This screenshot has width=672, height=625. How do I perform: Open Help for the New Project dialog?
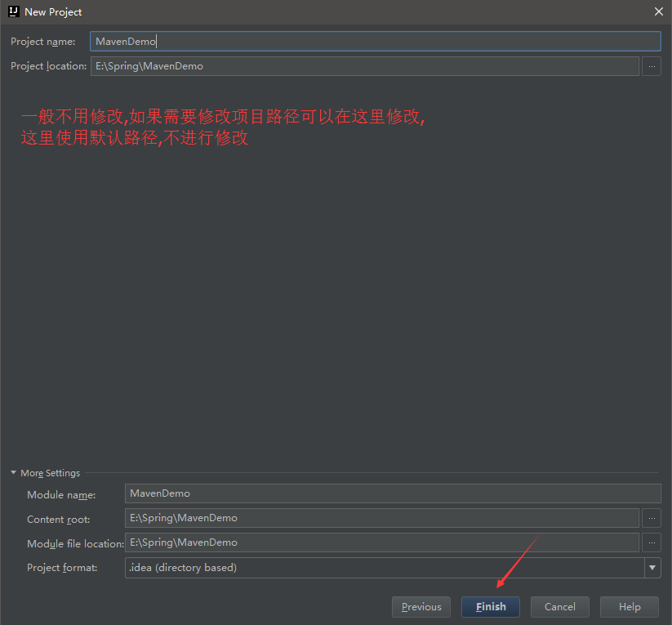pyautogui.click(x=630, y=606)
